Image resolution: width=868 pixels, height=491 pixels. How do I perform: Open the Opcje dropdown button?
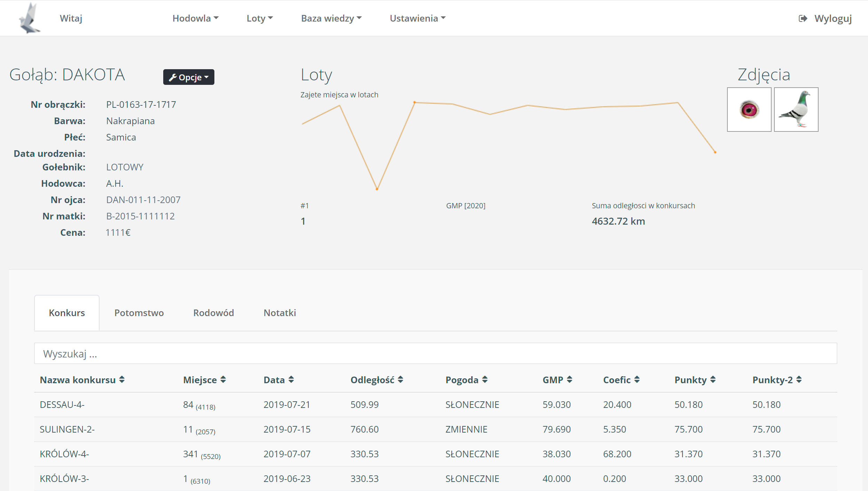[189, 77]
